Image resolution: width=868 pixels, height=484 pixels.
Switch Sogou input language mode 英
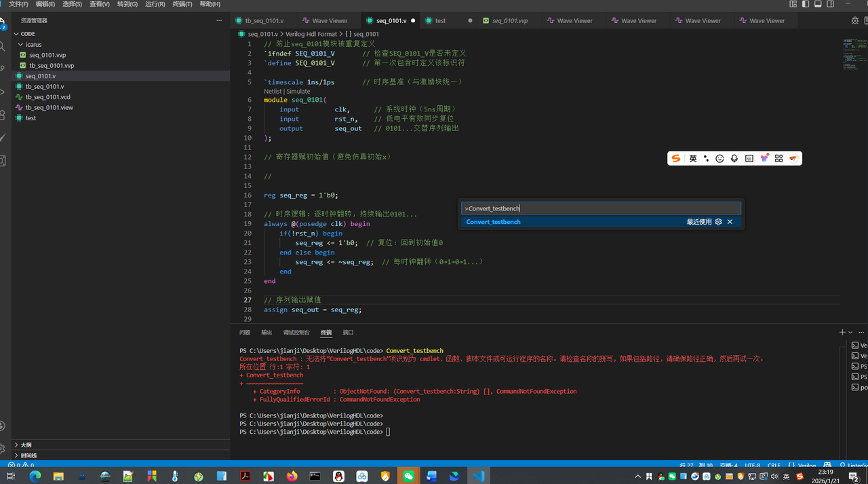click(x=693, y=158)
